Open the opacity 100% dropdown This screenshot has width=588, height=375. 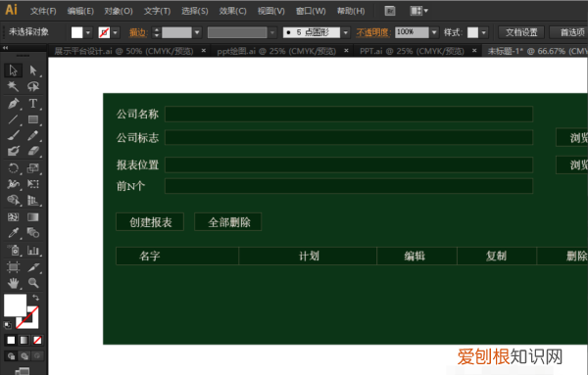pos(434,32)
